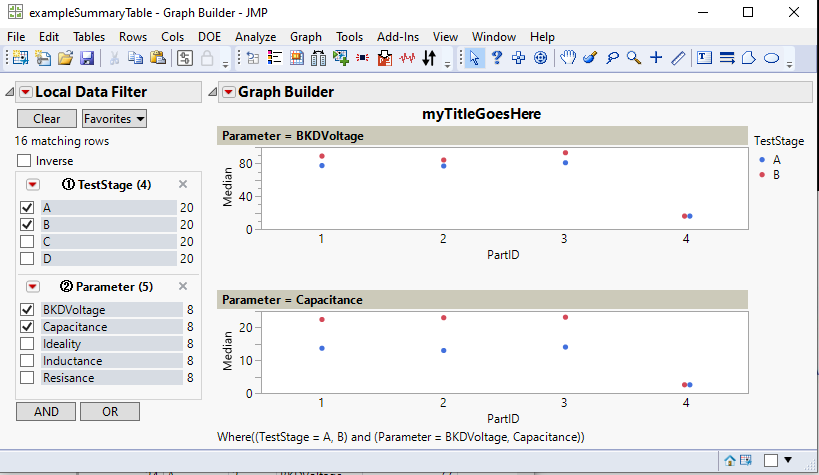This screenshot has height=475, width=819.
Task: Check the Inductance parameter checkbox
Action: (27, 361)
